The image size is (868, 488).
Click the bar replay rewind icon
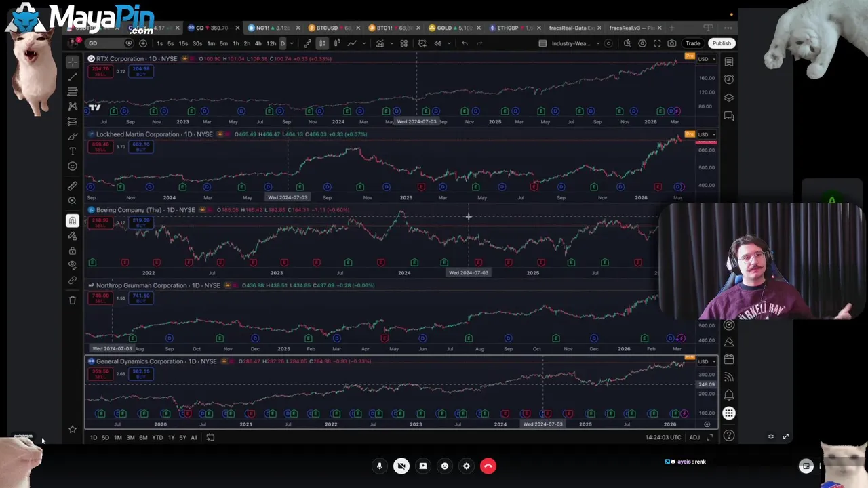(437, 43)
